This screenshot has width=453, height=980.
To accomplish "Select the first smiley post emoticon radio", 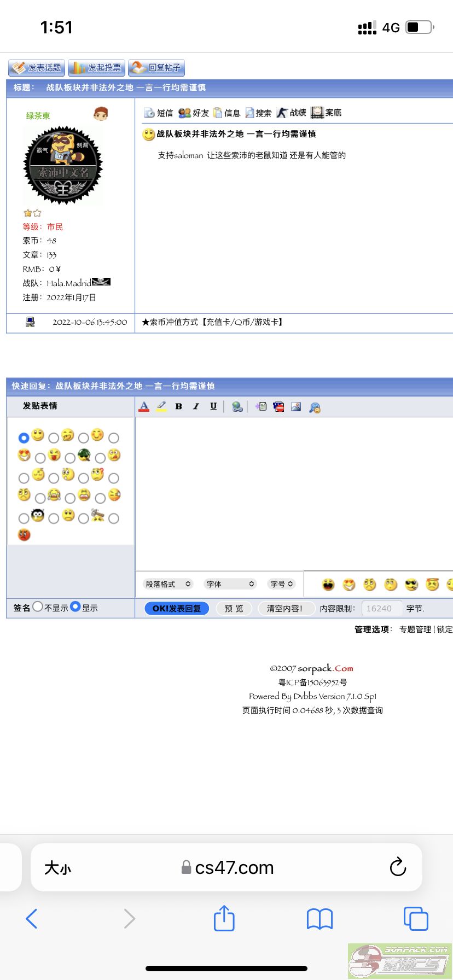I will 24,437.
